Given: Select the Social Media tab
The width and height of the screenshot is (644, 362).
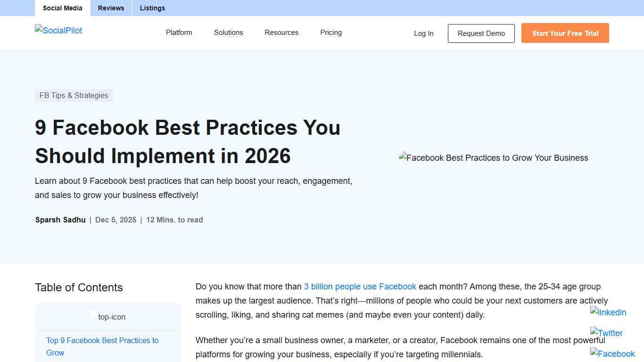Looking at the screenshot, I should point(62,8).
